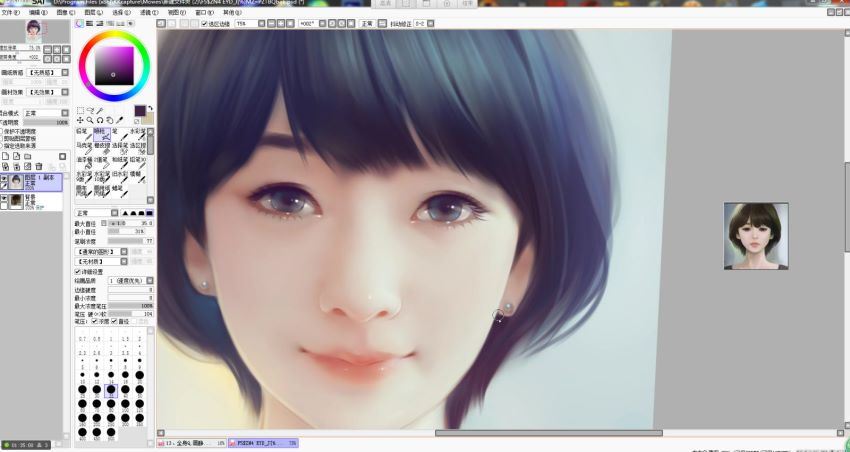Toggle 指定选取来源 checkbox
850x452 pixels.
click(2, 146)
